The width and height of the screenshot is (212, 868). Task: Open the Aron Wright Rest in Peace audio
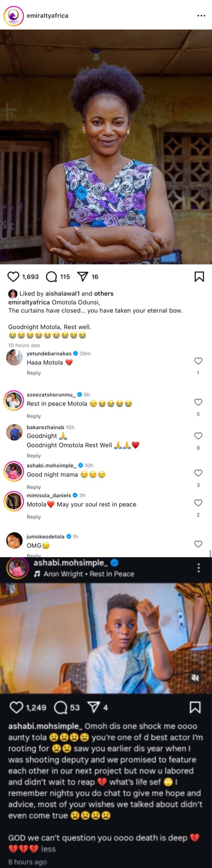tap(88, 574)
